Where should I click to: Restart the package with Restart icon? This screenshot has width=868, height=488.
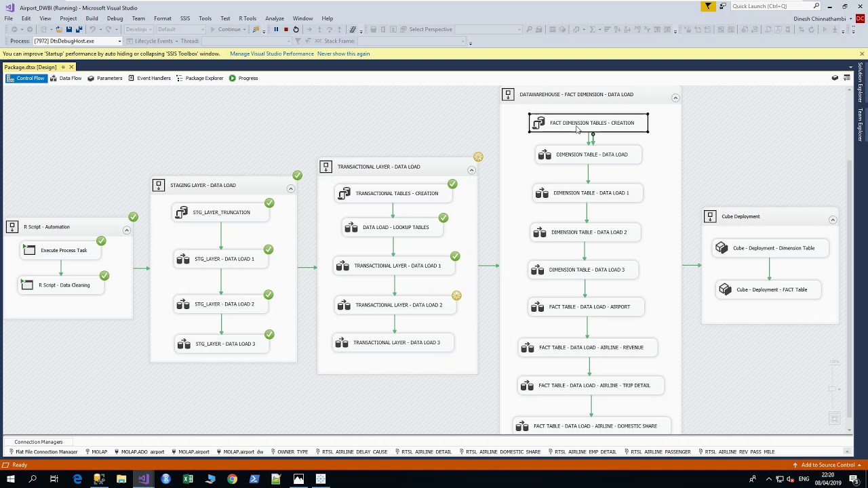click(x=296, y=29)
